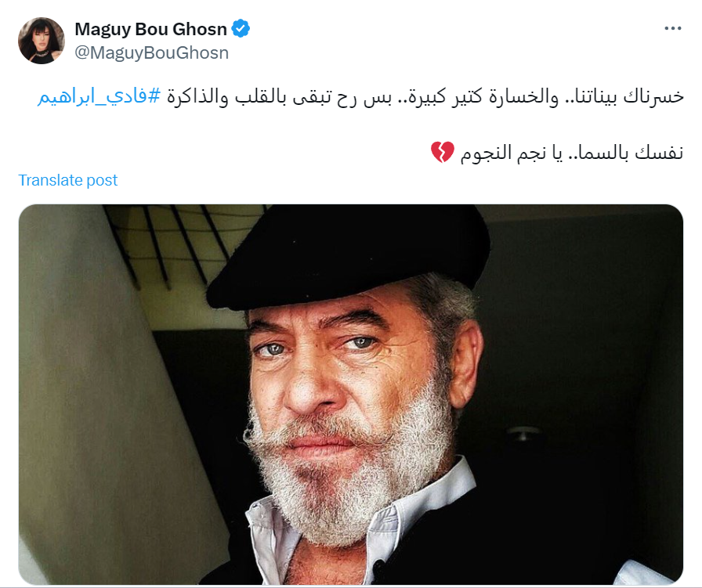Click the word خسرناك starting the post
The width and height of the screenshot is (702, 588).
click(653, 96)
